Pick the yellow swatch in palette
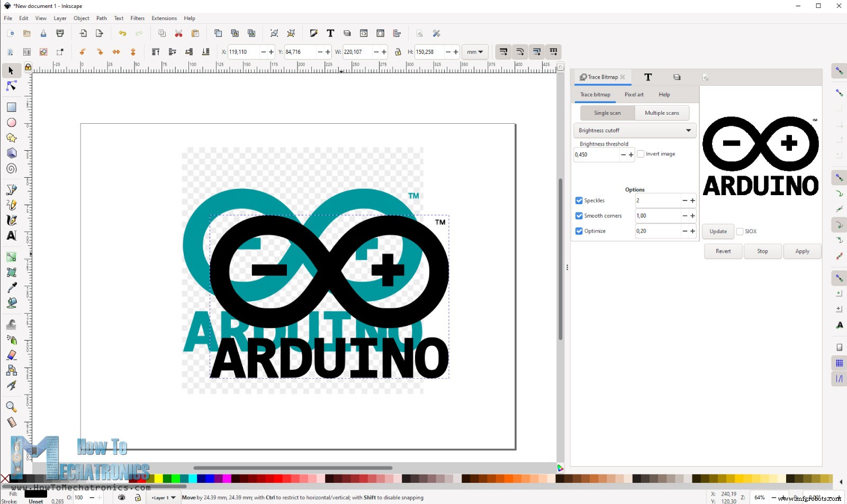Viewport: 847px width, 504px height. click(x=158, y=479)
